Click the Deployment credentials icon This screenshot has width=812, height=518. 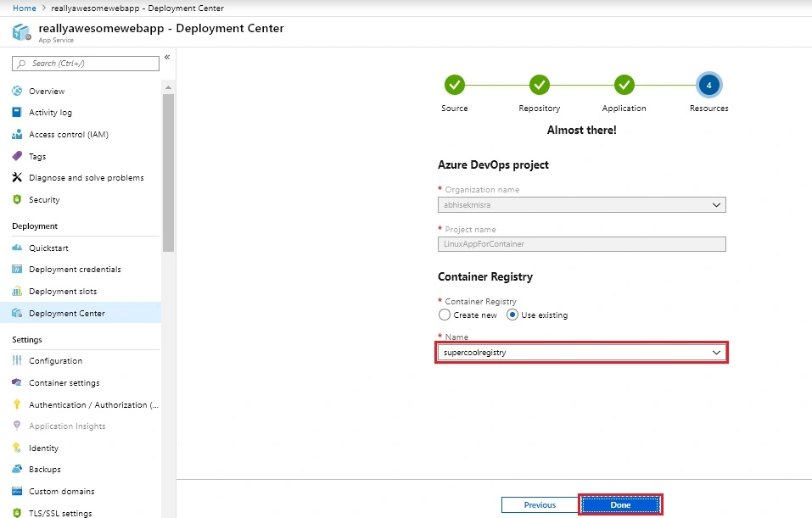[x=17, y=269]
